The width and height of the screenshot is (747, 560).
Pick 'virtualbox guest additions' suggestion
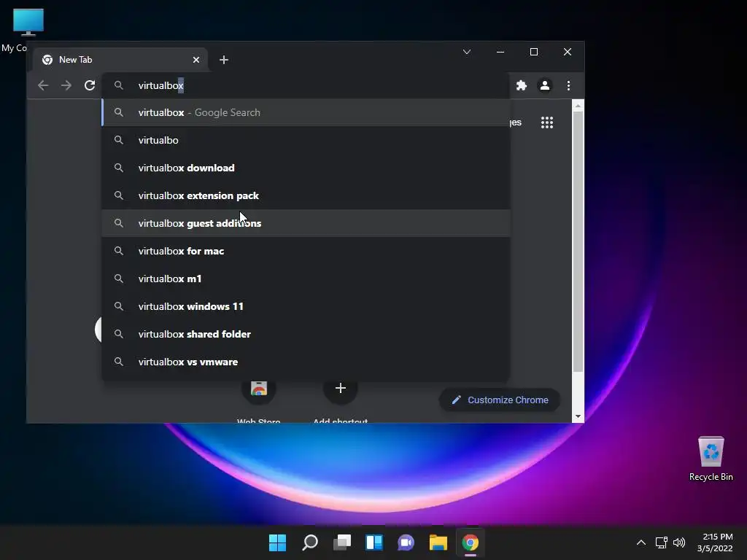(306, 223)
